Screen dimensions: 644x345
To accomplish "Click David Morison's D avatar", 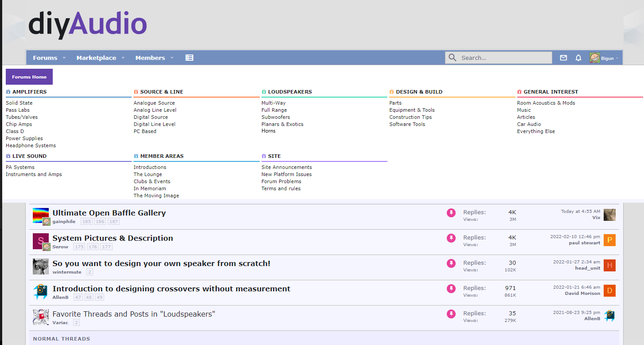I will [x=609, y=290].
